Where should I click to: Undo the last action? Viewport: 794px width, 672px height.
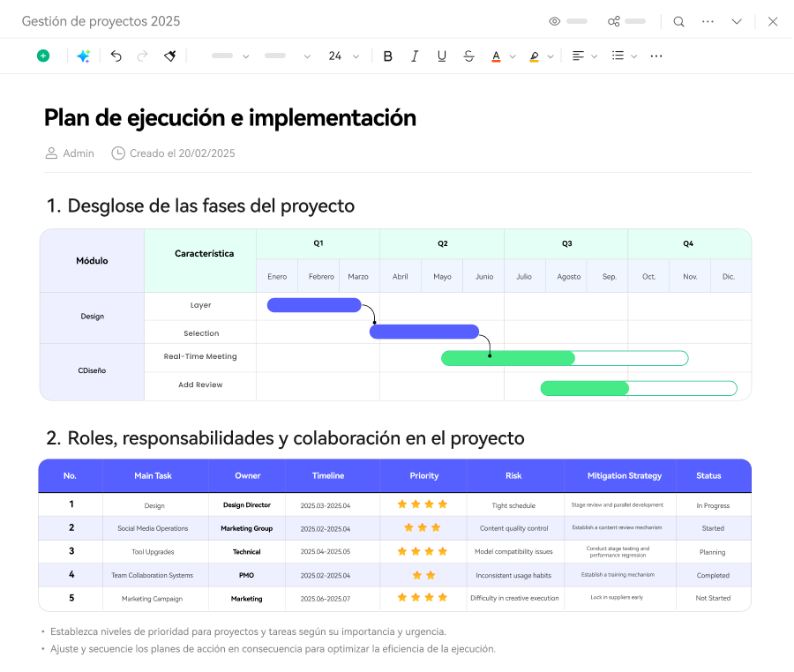point(116,56)
